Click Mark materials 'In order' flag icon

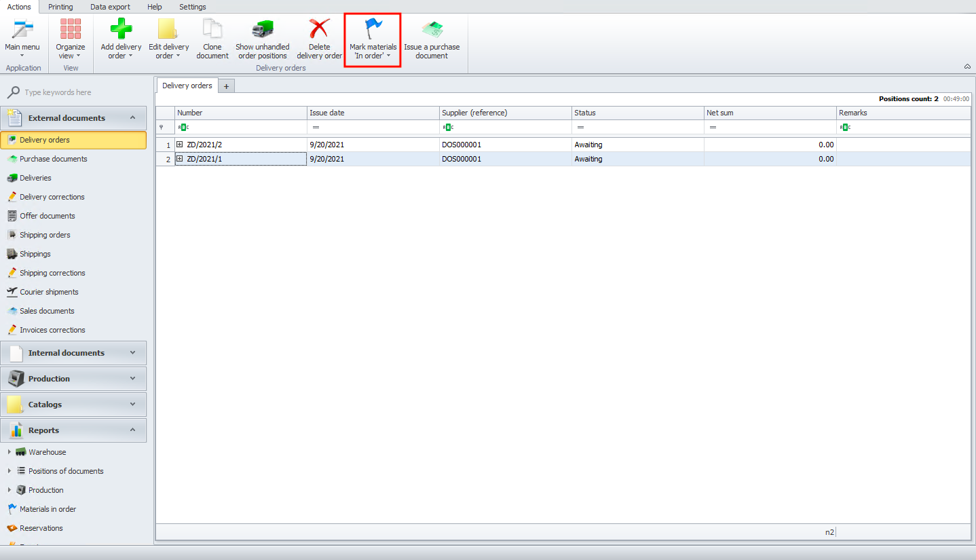click(373, 29)
